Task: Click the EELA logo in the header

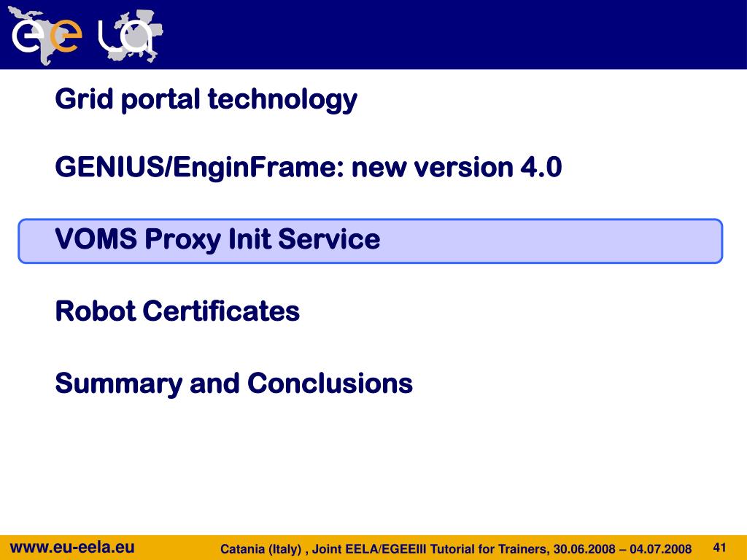Action: 86,36
